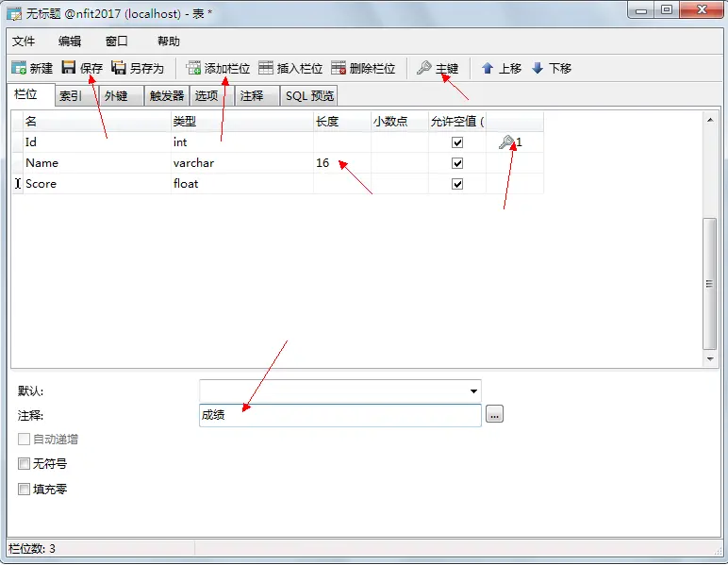
Task: Click the 名 column header
Action: click(x=96, y=122)
